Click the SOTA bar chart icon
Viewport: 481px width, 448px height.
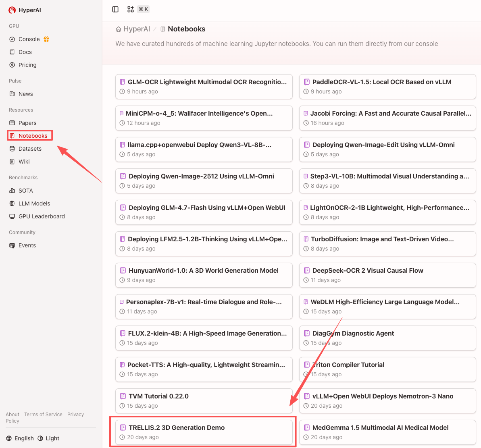tap(12, 191)
